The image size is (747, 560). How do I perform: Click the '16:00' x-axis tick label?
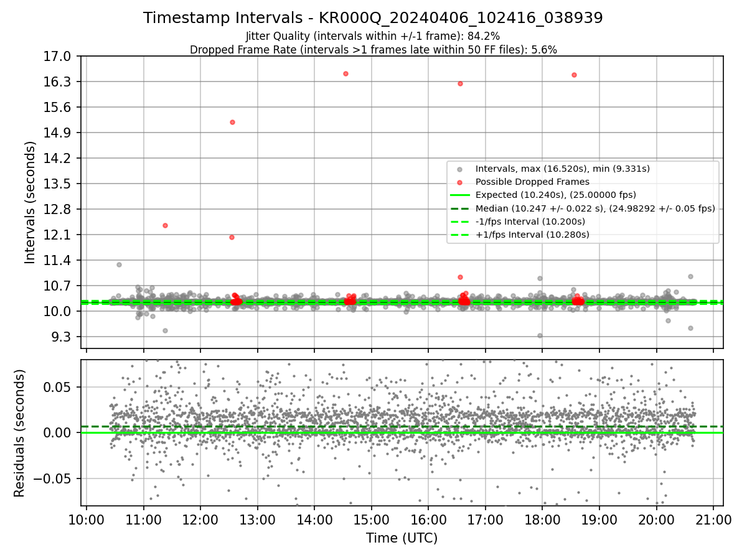(x=428, y=520)
